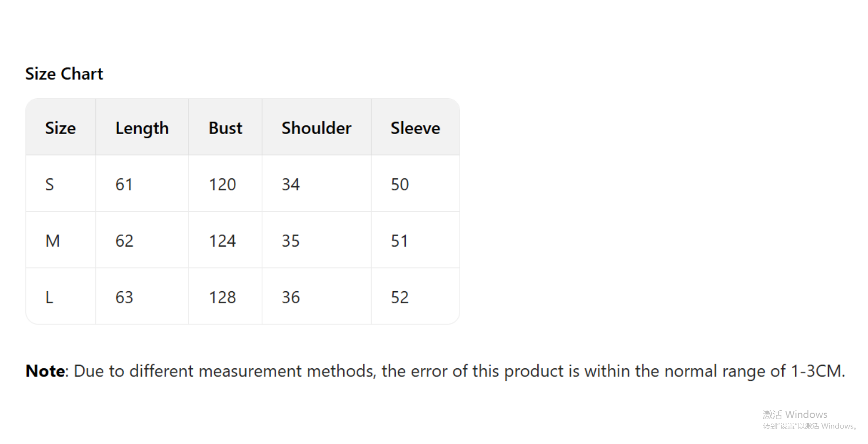Click the M size row label
The width and height of the screenshot is (868, 444).
click(x=53, y=241)
